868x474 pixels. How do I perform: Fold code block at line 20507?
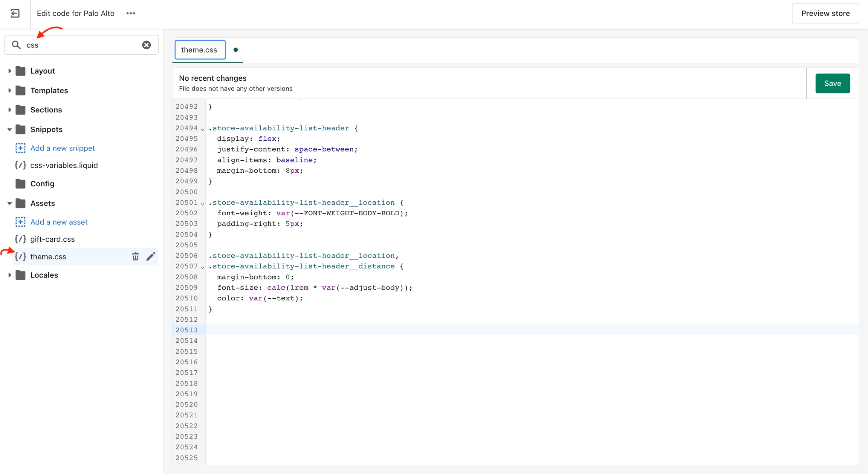(203, 267)
